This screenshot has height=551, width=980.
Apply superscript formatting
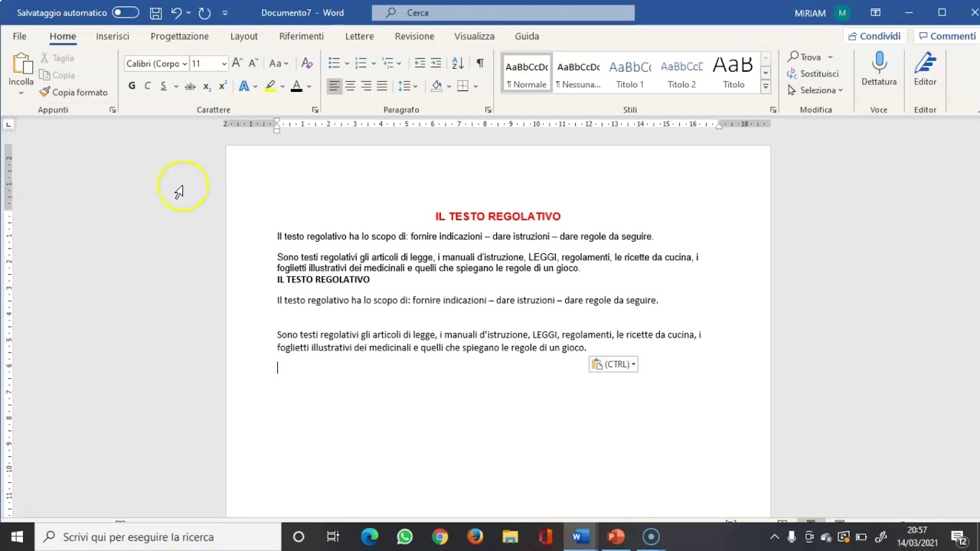(222, 86)
